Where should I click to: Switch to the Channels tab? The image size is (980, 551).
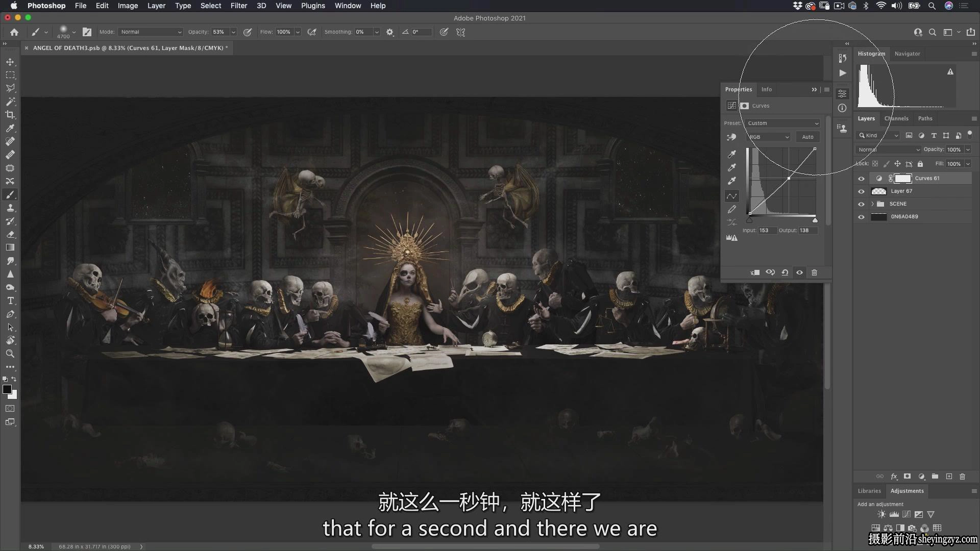[x=896, y=118]
